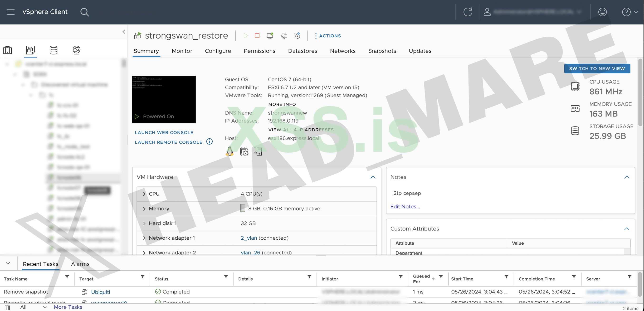Open the Launch Console toolbar icon
The width and height of the screenshot is (644, 311).
(x=270, y=36)
